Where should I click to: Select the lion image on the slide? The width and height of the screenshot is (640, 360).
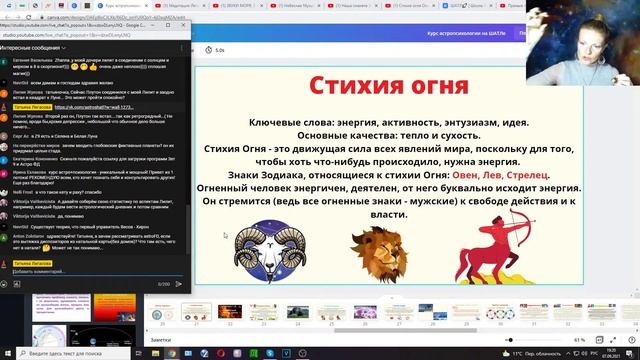pos(379,255)
